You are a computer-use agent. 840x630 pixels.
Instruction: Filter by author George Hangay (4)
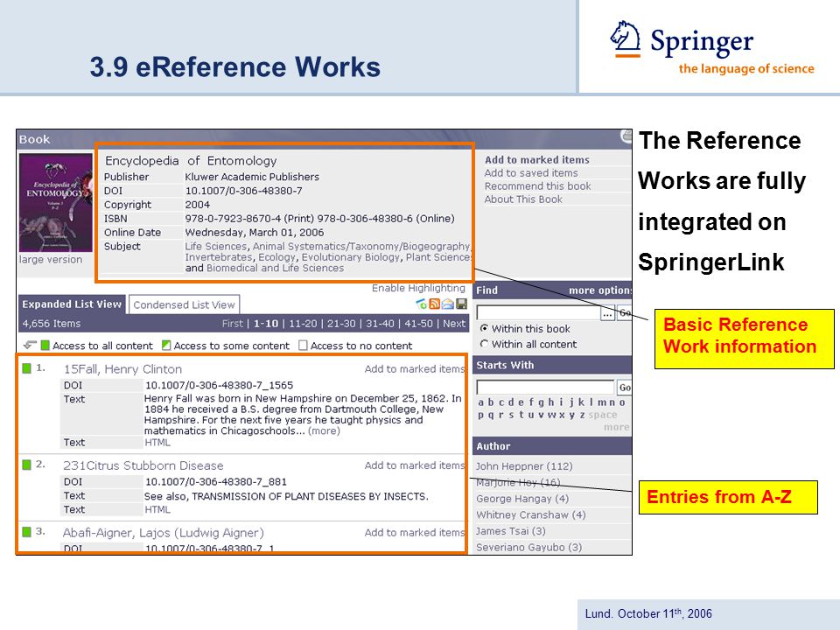tap(522, 499)
